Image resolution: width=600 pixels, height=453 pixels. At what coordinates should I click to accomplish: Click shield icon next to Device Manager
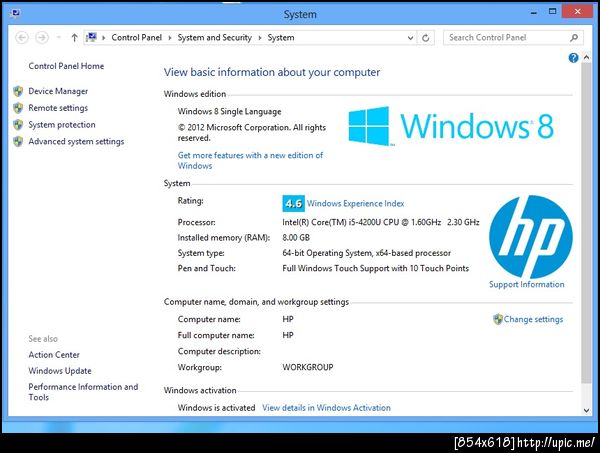coord(18,91)
